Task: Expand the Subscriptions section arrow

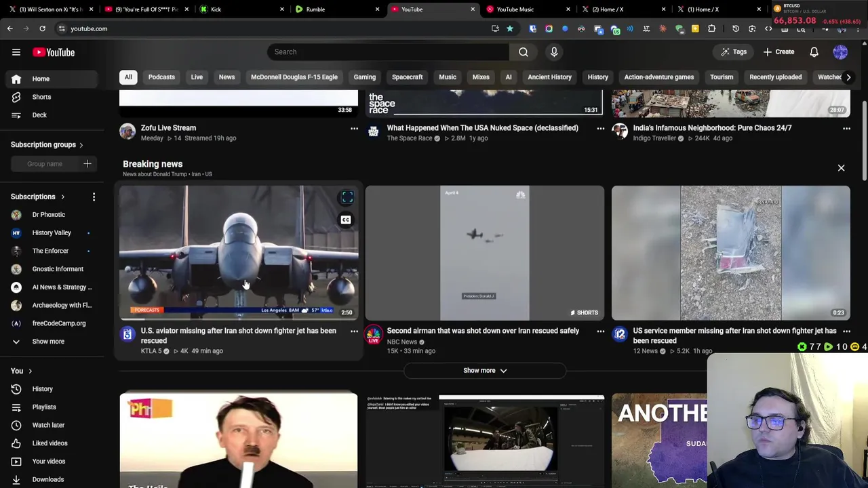Action: pyautogui.click(x=62, y=197)
